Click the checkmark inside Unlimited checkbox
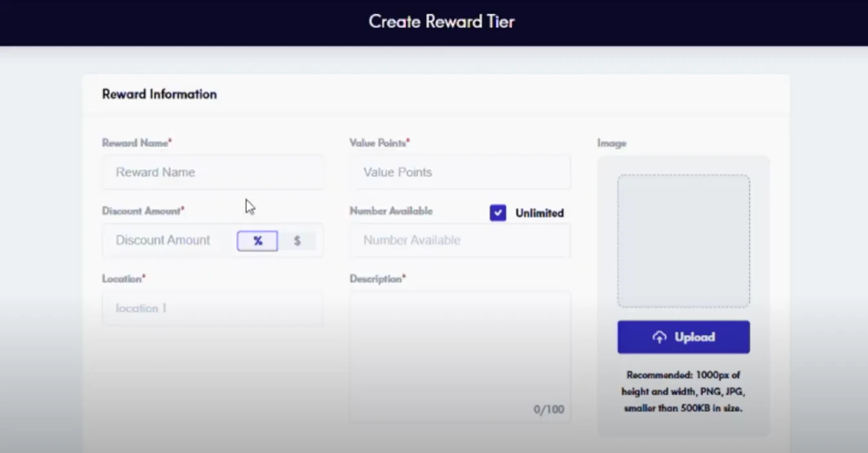Image resolution: width=868 pixels, height=453 pixels. (x=498, y=212)
